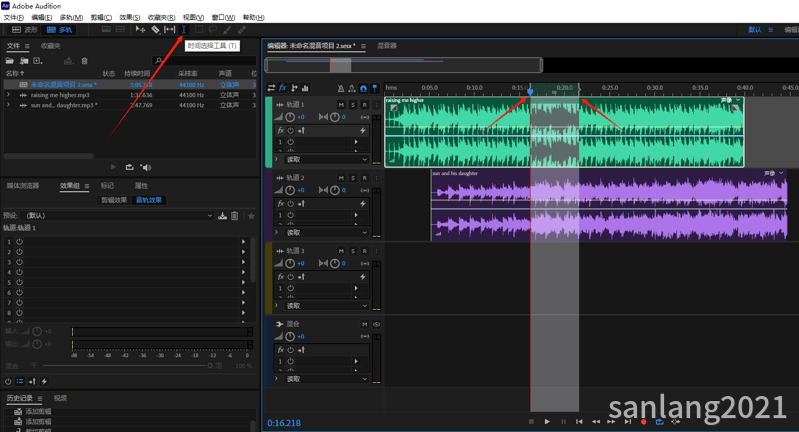The width and height of the screenshot is (799, 432).
Task: Switch to the 媒体浏览器 tab
Action: click(22, 185)
